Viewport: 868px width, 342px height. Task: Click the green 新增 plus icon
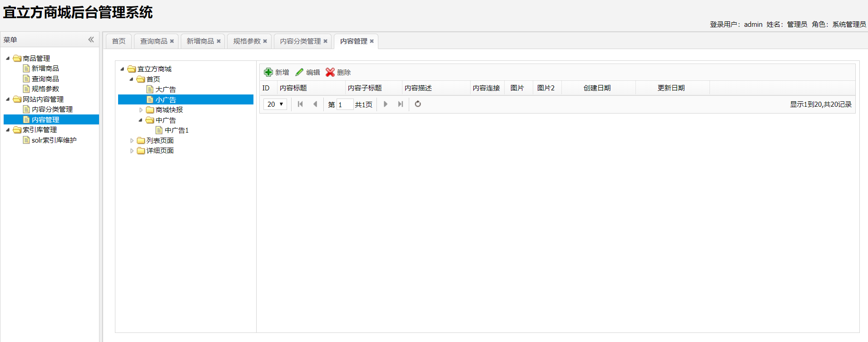268,72
